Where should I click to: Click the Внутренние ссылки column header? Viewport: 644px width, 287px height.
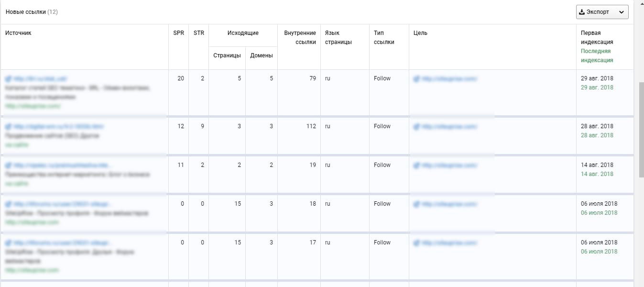pos(300,37)
